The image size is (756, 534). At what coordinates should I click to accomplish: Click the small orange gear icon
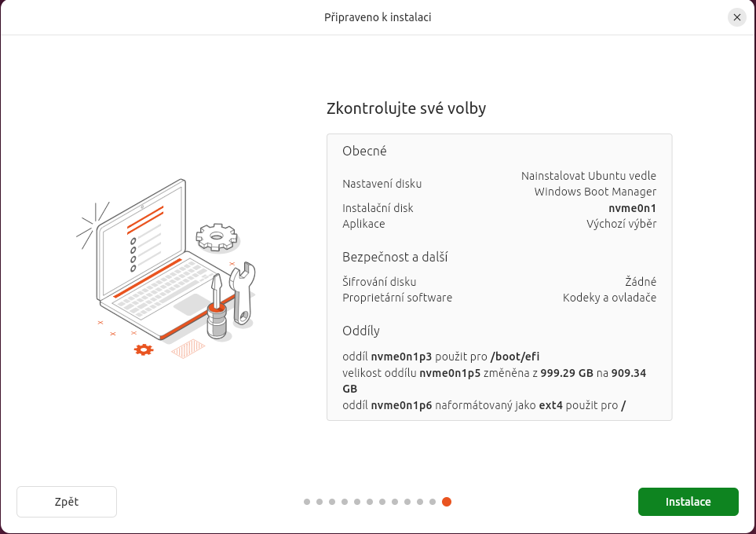coord(143,349)
